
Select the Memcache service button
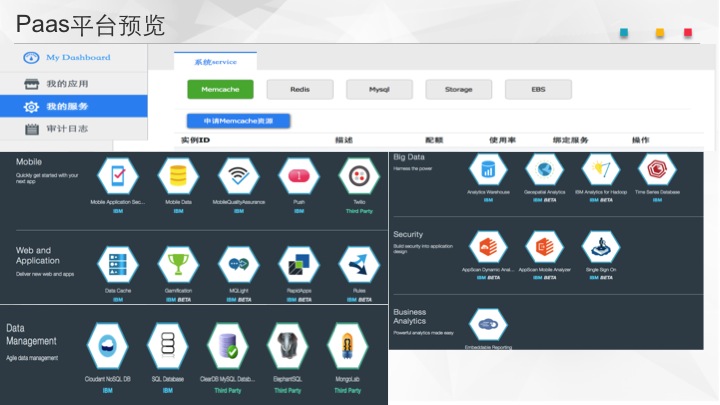pyautogui.click(x=220, y=89)
